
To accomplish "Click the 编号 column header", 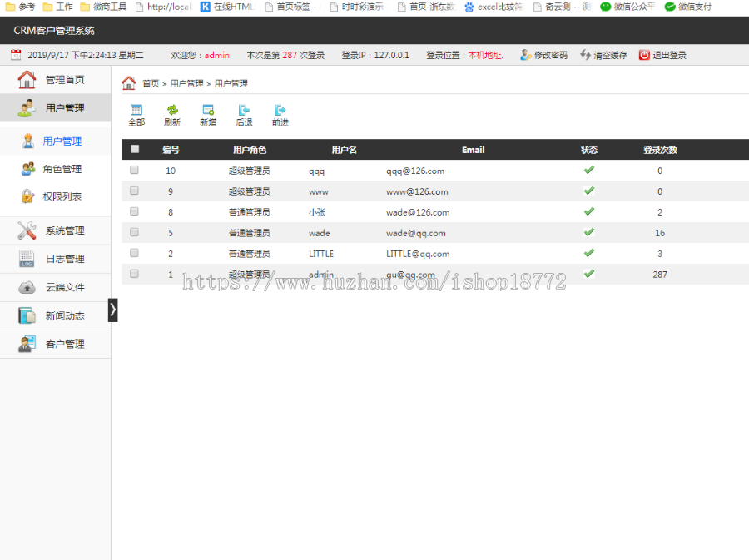I will point(171,150).
